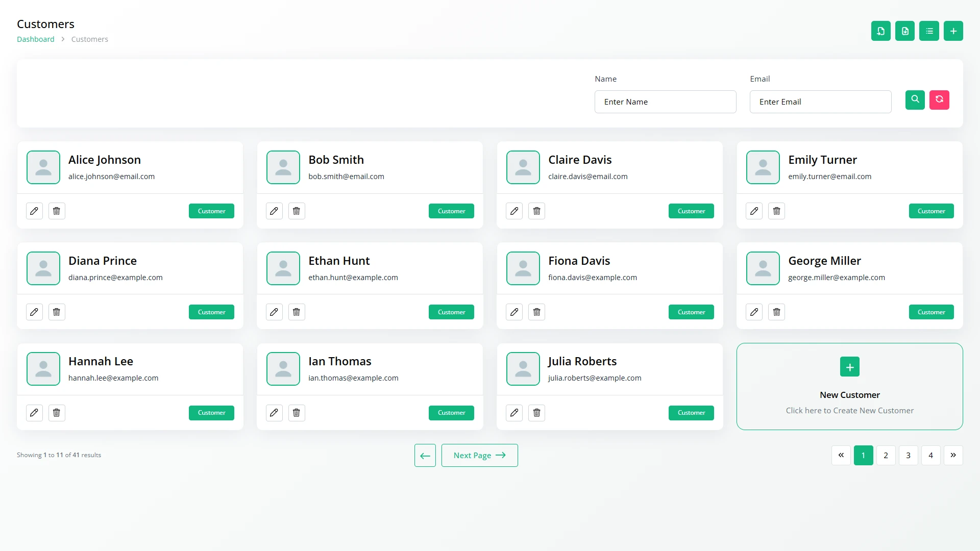Go to pagination page 2
The width and height of the screenshot is (980, 551).
[886, 455]
